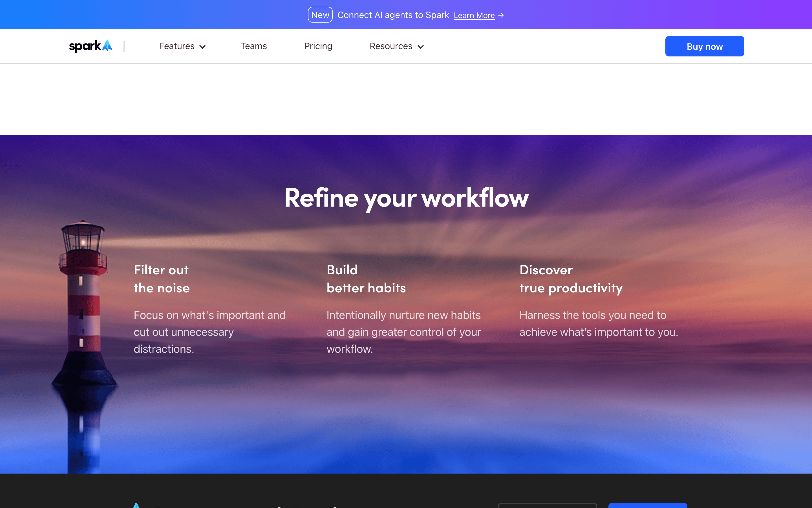Click the "Discover true productivity" heading
This screenshot has width=812, height=508.
pos(571,279)
